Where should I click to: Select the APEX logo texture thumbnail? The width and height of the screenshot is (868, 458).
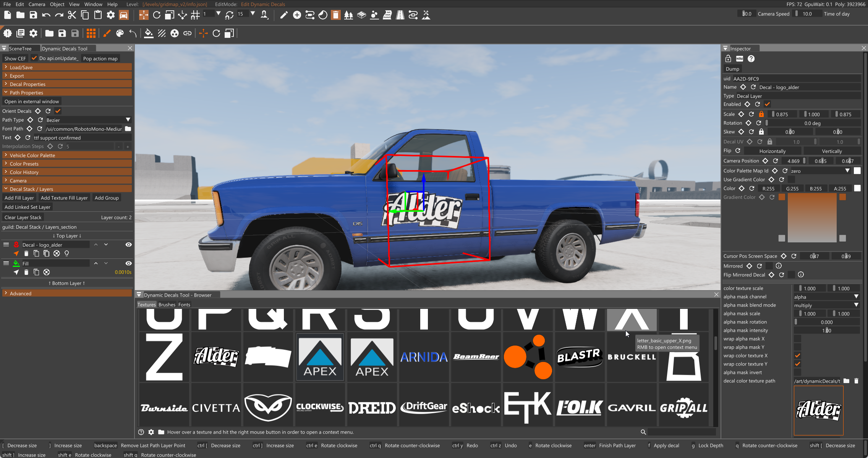pos(320,357)
